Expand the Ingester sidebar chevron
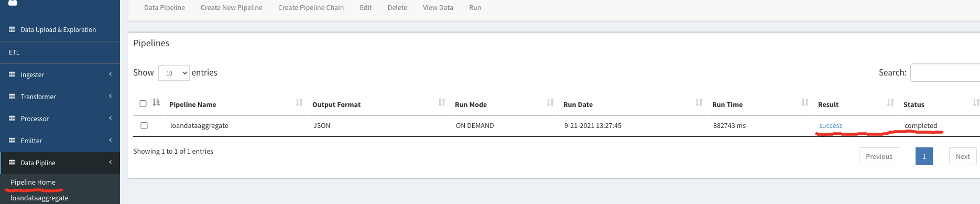The height and width of the screenshot is (204, 980). [111, 74]
